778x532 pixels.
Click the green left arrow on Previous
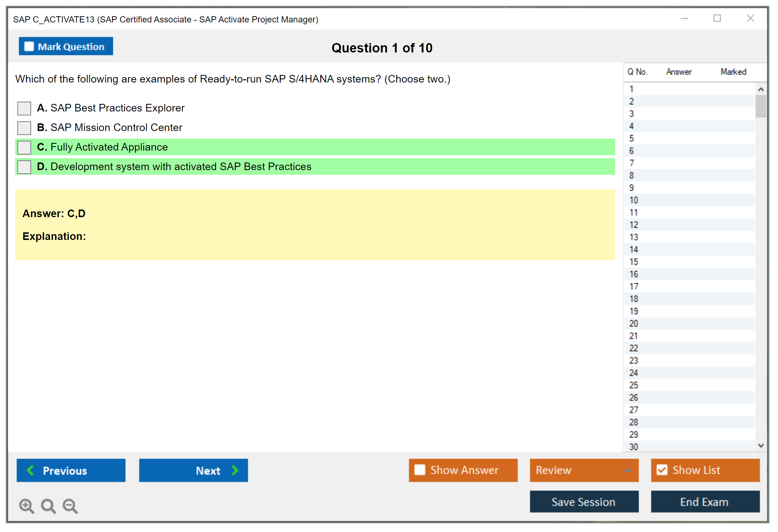(30, 470)
